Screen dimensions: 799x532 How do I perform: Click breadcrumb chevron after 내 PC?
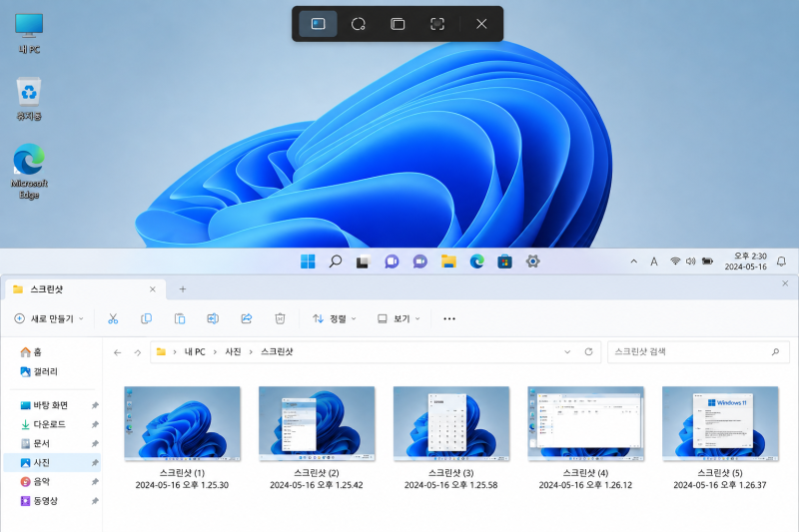pos(215,351)
